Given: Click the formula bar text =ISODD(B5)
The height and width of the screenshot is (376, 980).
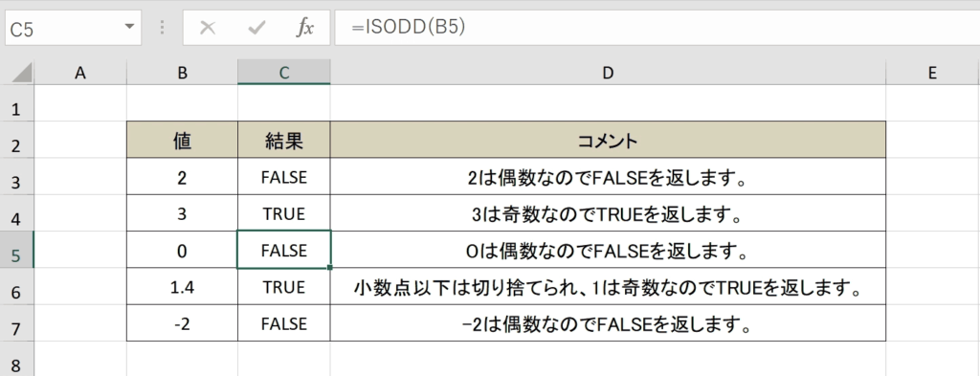Looking at the screenshot, I should tap(408, 28).
